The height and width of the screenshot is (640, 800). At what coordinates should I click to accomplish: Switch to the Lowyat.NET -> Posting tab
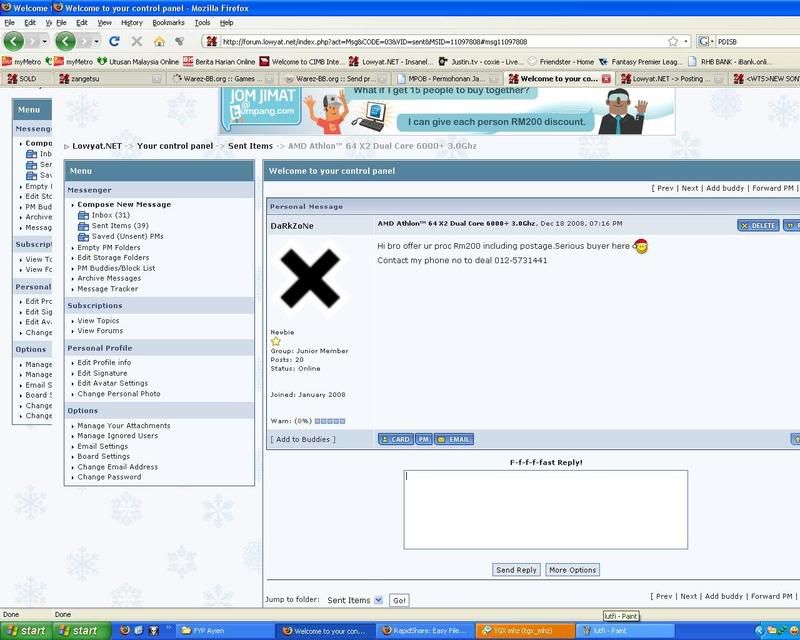(664, 78)
